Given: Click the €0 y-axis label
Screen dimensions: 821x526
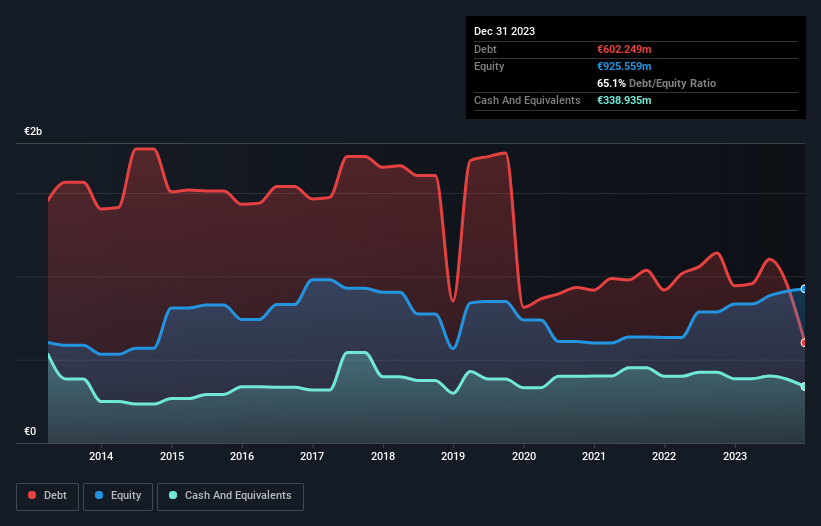Looking at the screenshot, I should coord(30,431).
